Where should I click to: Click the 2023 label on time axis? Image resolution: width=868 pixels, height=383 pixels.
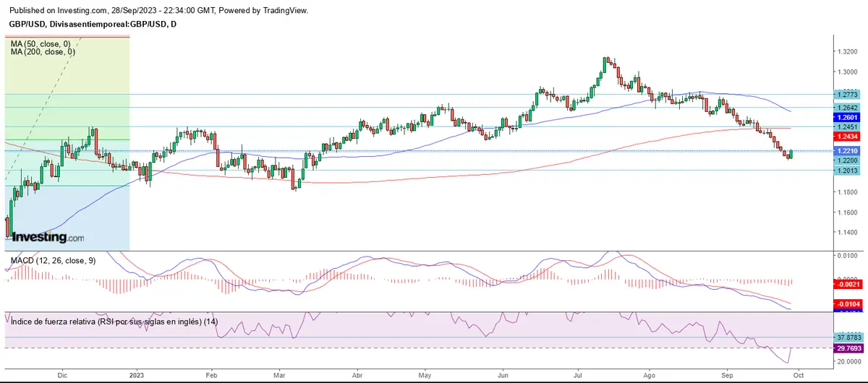click(136, 376)
